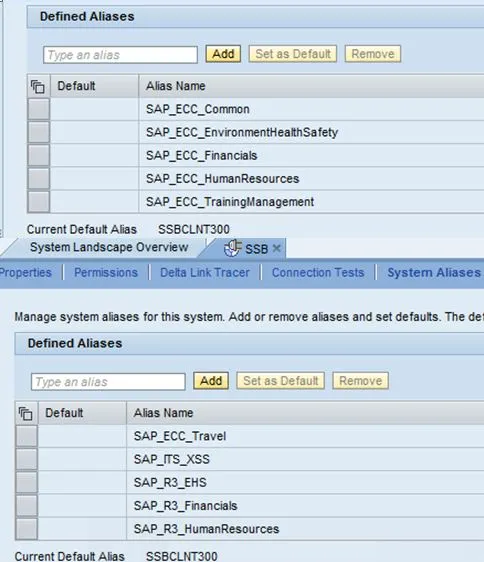Close the SSB tab
Image resolution: width=484 pixels, height=562 pixels.
[x=276, y=248]
